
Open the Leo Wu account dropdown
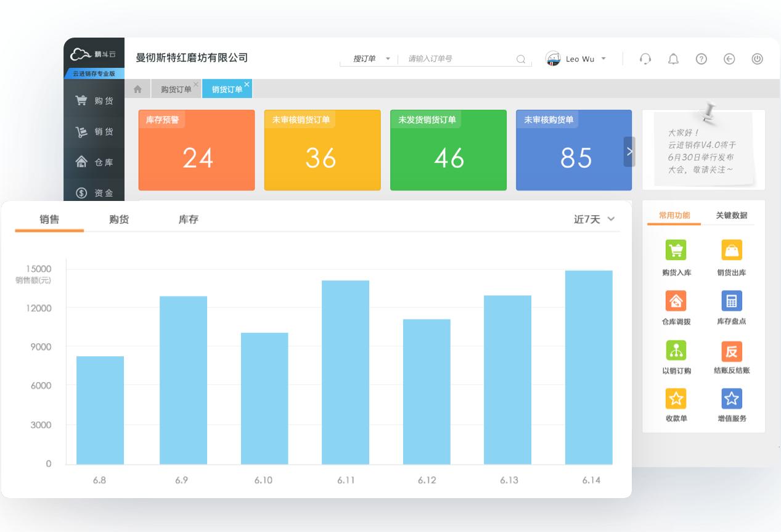pos(578,59)
